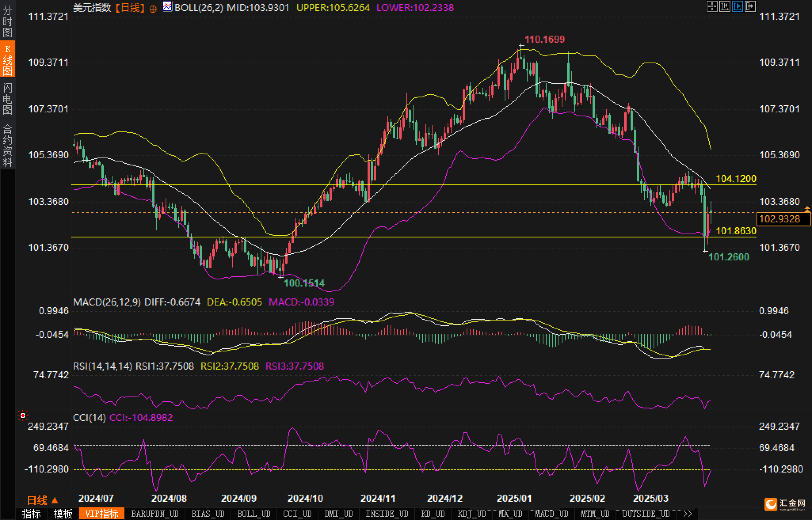This screenshot has height=520, width=812.
Task: Click the orange circle icon beside 日线 title
Action: pyautogui.click(x=153, y=9)
